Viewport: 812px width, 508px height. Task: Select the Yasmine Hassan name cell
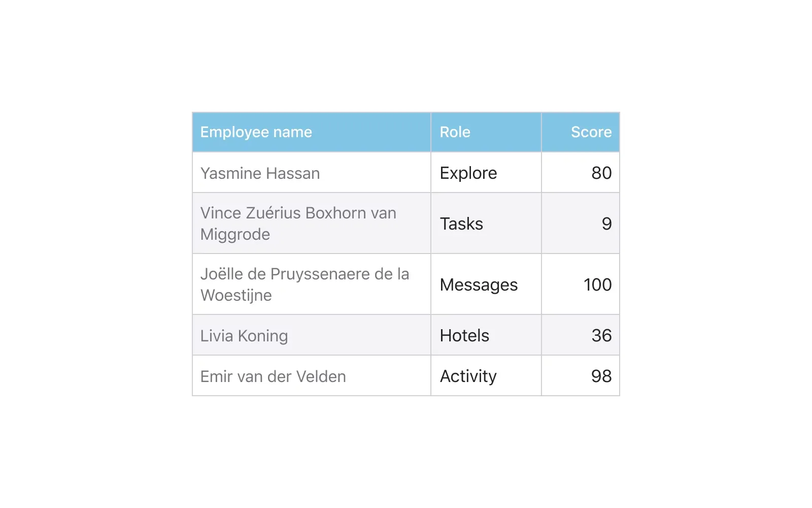coord(312,173)
